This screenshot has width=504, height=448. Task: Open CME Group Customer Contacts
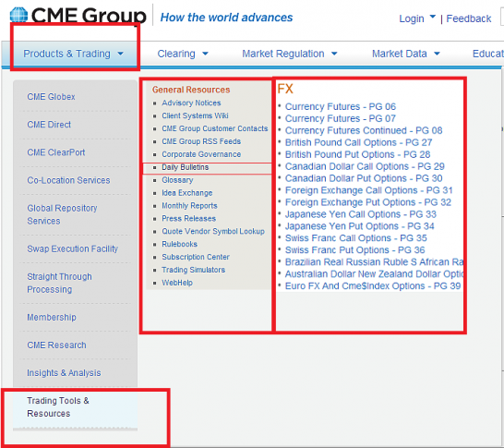coord(215,128)
